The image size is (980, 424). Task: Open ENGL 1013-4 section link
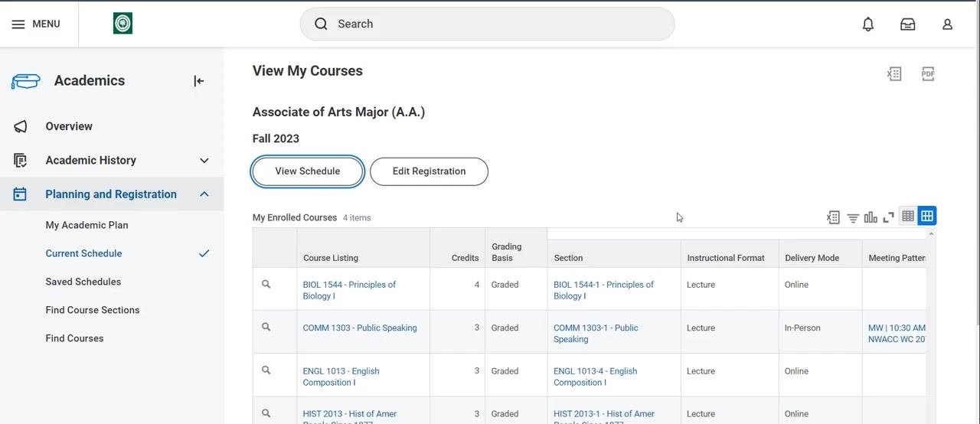click(x=596, y=377)
